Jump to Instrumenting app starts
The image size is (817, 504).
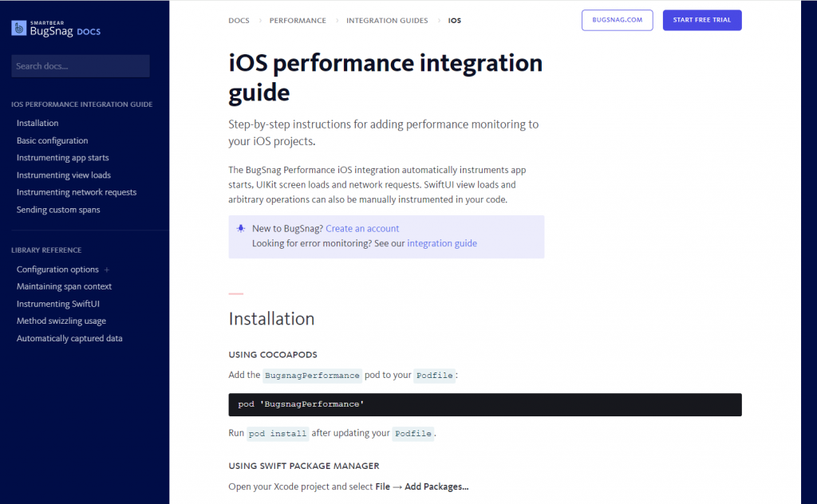click(62, 158)
